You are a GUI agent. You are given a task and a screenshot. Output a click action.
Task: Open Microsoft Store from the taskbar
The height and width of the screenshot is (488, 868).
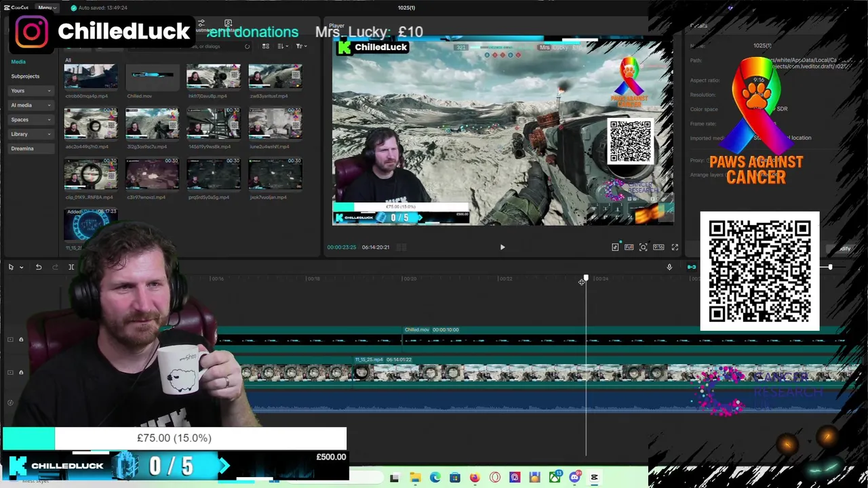click(454, 478)
